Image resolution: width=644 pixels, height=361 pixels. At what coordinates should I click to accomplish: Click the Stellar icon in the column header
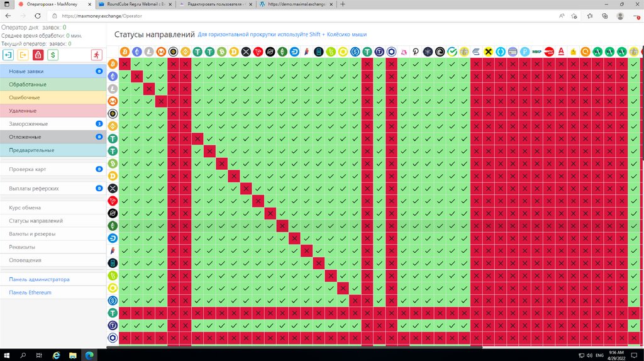pos(270,52)
